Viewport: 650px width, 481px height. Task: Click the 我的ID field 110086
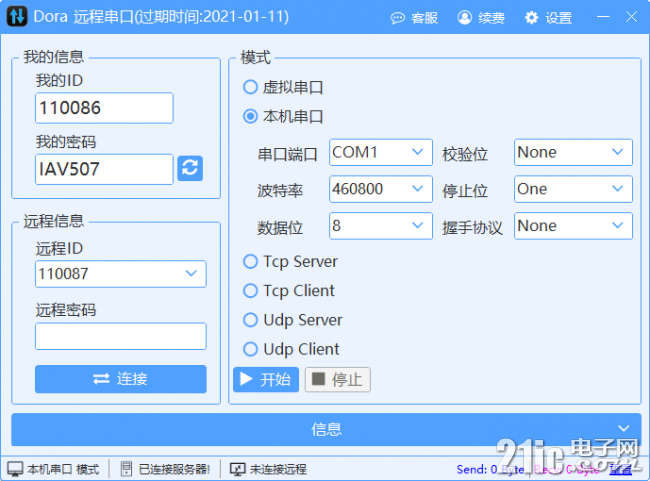click(104, 108)
